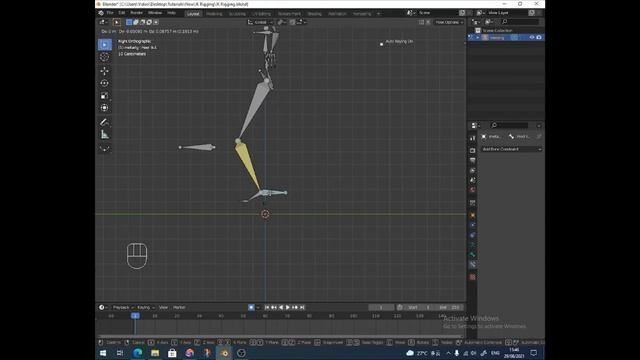Image resolution: width=640 pixels, height=360 pixels.
Task: Click the properties panel search field
Action: coord(509,125)
